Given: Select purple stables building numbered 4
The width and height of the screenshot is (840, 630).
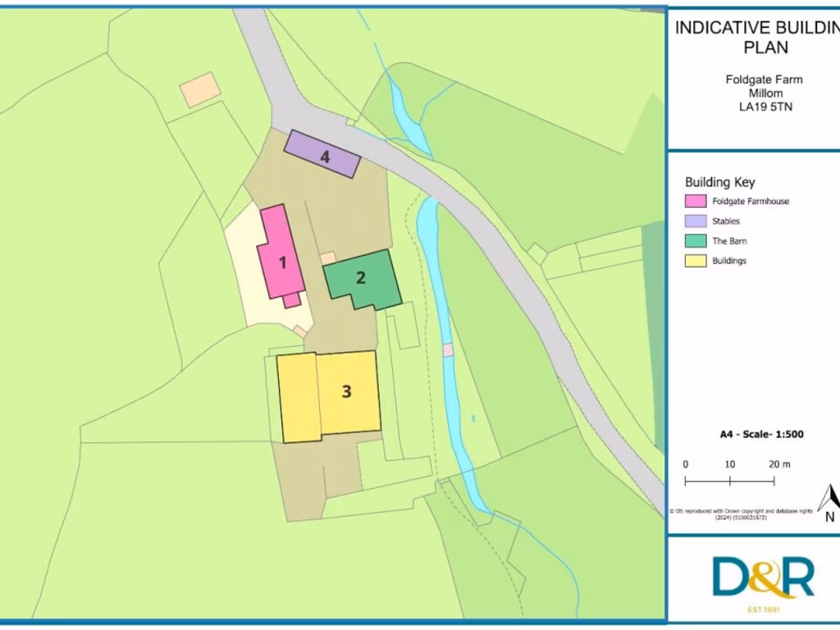Looking at the screenshot, I should [323, 154].
